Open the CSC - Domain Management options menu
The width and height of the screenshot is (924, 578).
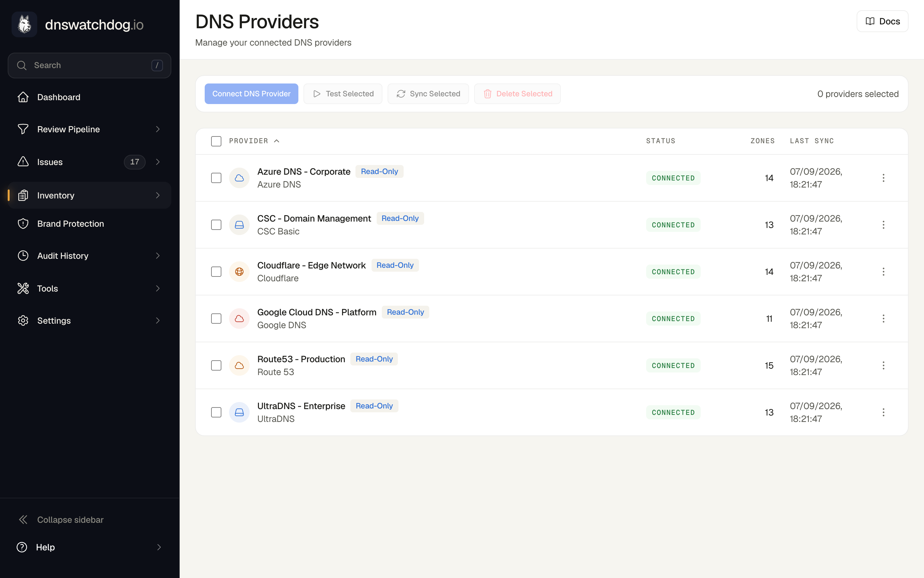pyautogui.click(x=883, y=225)
